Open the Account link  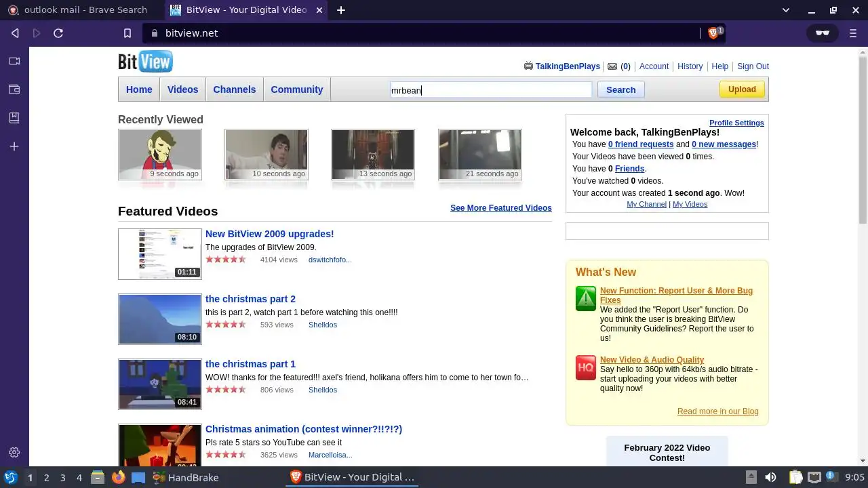pyautogui.click(x=654, y=66)
